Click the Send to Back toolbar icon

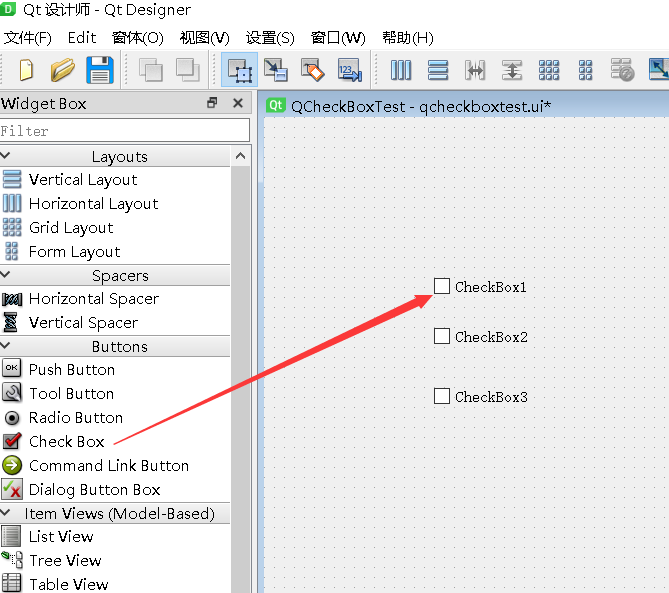[x=151, y=70]
